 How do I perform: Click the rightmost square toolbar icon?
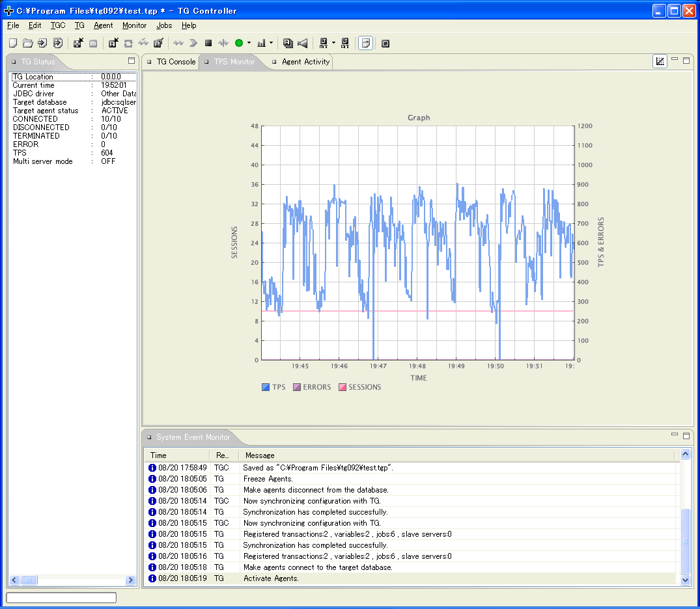click(385, 43)
